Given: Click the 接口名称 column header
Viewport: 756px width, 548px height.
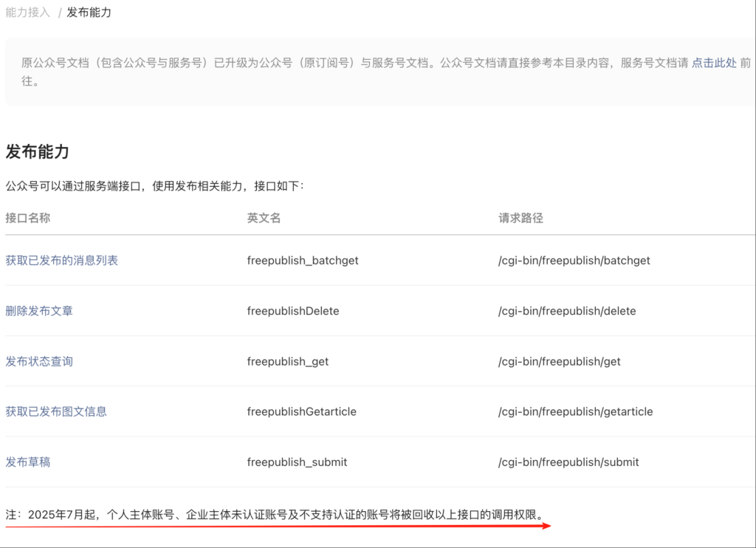Looking at the screenshot, I should point(27,218).
